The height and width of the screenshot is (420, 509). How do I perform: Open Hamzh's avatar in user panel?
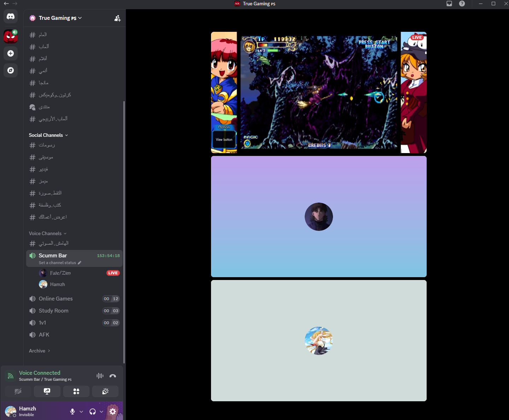11,412
